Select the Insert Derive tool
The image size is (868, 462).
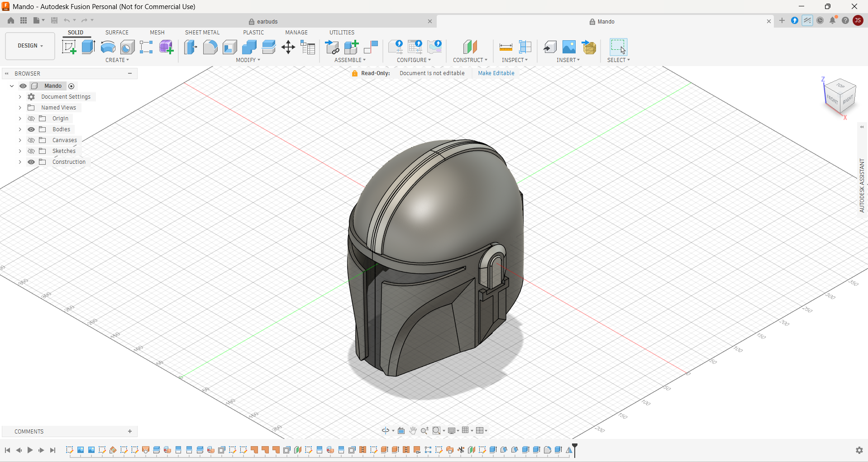(549, 47)
